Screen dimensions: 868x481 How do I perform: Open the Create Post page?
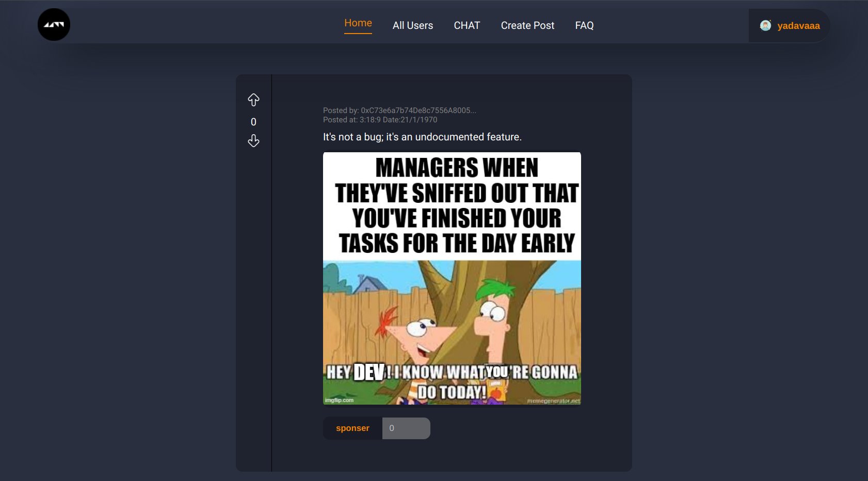coord(527,25)
